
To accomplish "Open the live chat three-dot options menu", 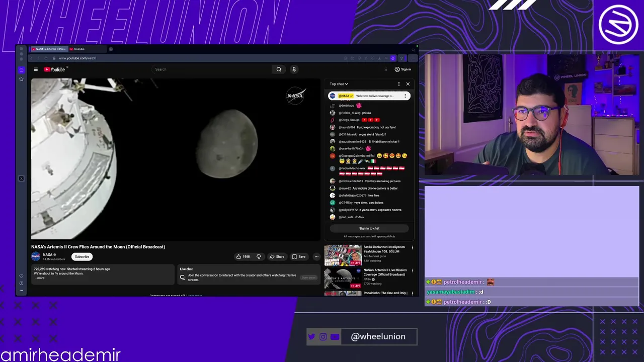I will (x=399, y=84).
